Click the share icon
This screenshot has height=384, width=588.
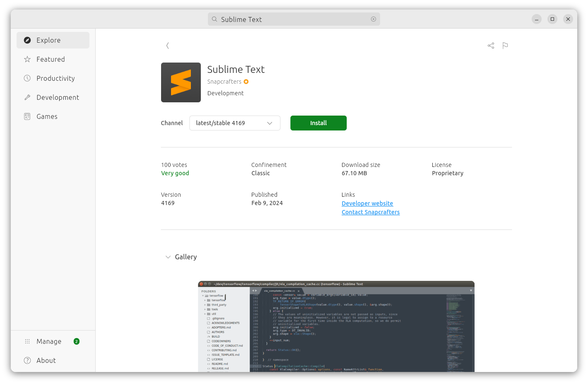(x=491, y=46)
